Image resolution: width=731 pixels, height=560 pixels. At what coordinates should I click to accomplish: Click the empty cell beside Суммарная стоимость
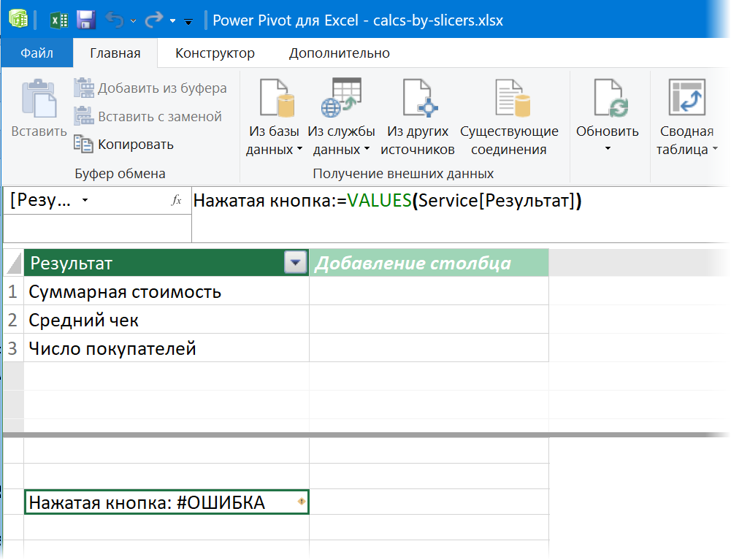point(429,291)
